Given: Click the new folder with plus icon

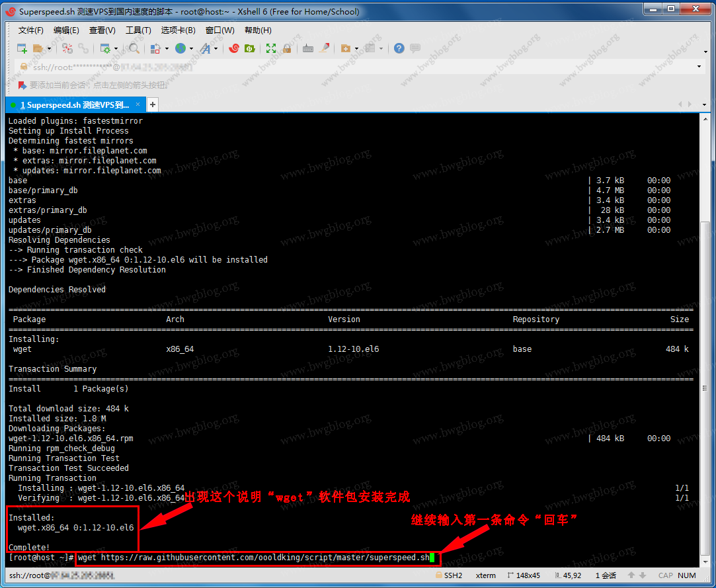Looking at the screenshot, I should point(346,48).
